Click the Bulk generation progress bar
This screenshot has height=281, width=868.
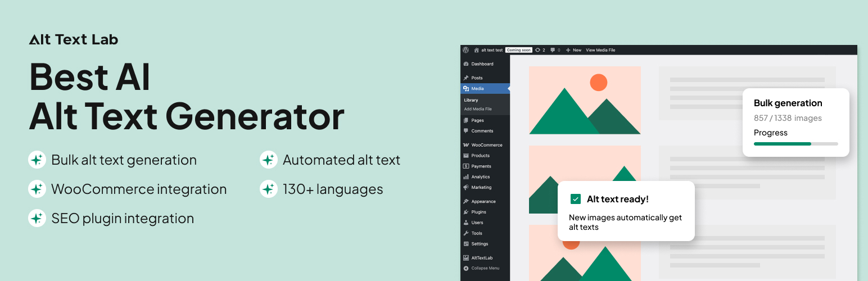pos(795,144)
